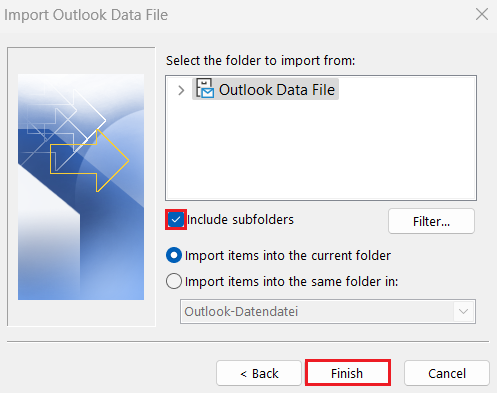Click the Include subfolders label text
The width and height of the screenshot is (497, 393).
[240, 220]
